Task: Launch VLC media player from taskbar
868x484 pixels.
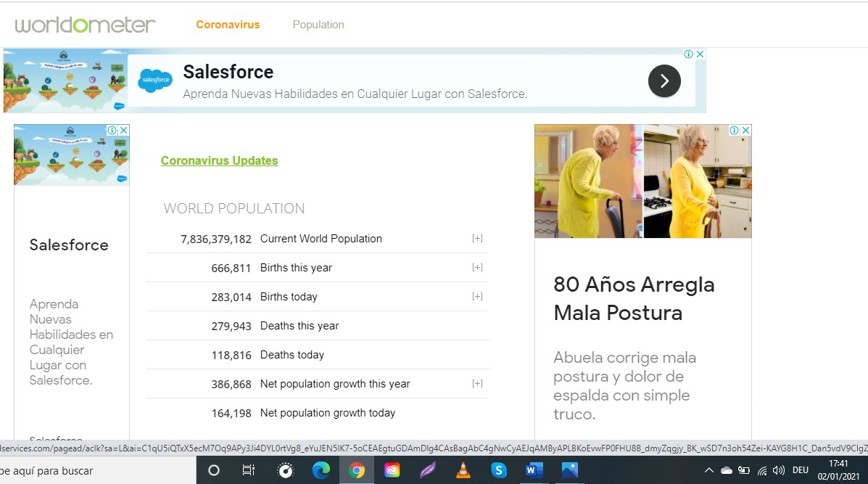Action: point(463,471)
